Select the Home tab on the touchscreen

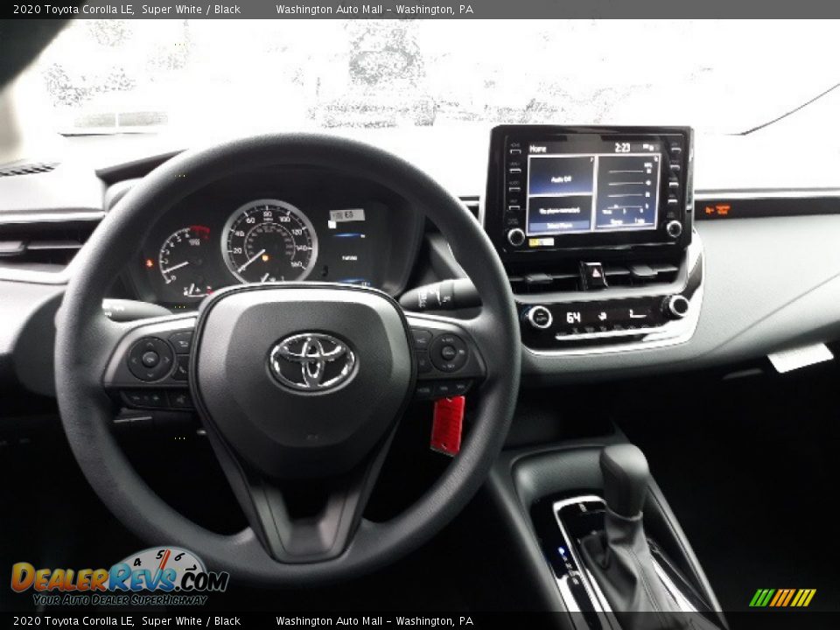tap(537, 148)
